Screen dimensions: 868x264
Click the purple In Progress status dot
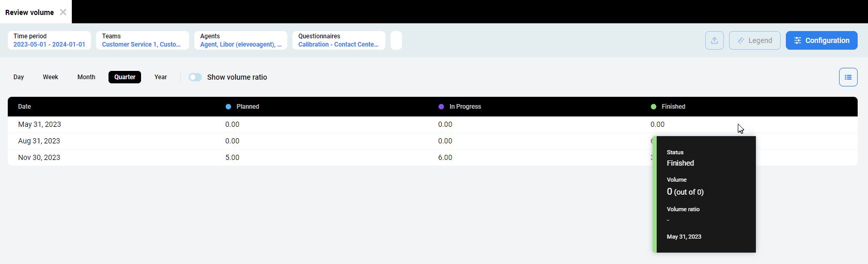coord(441,107)
